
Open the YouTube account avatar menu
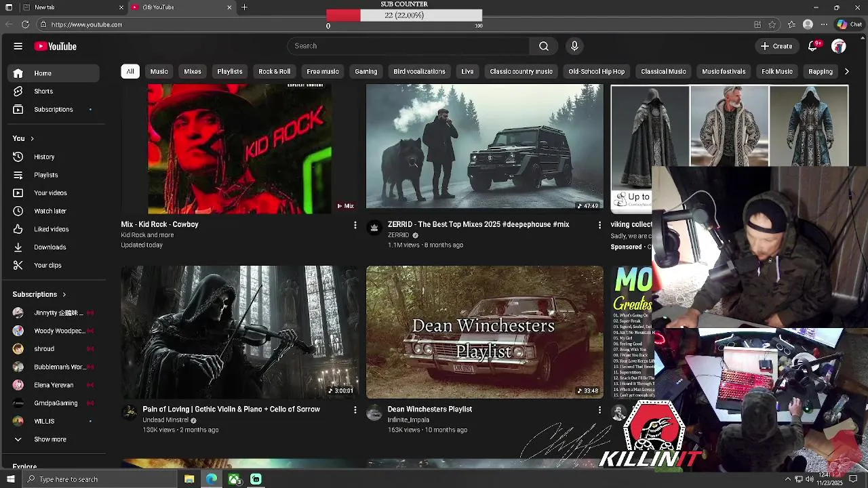click(839, 46)
